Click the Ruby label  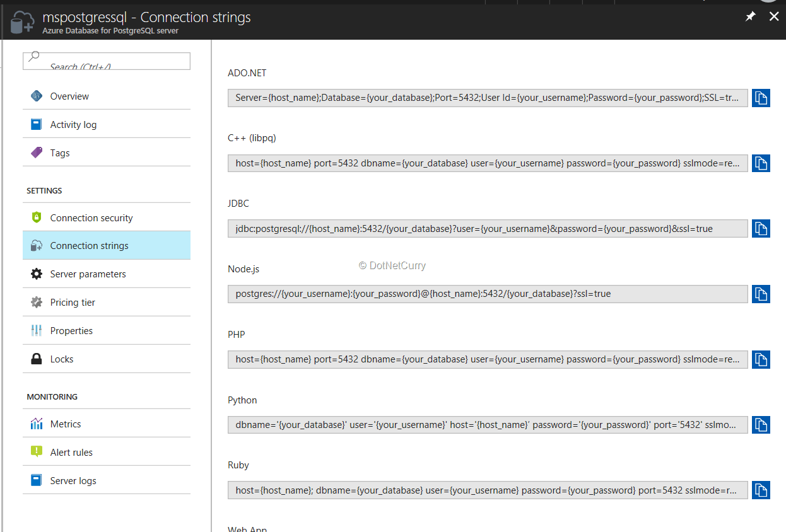pyautogui.click(x=238, y=465)
